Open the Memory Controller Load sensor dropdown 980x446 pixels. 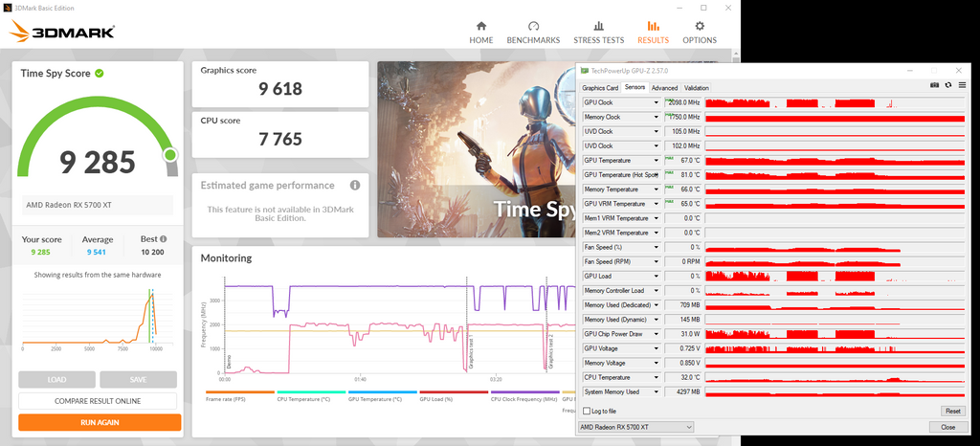[x=657, y=290]
